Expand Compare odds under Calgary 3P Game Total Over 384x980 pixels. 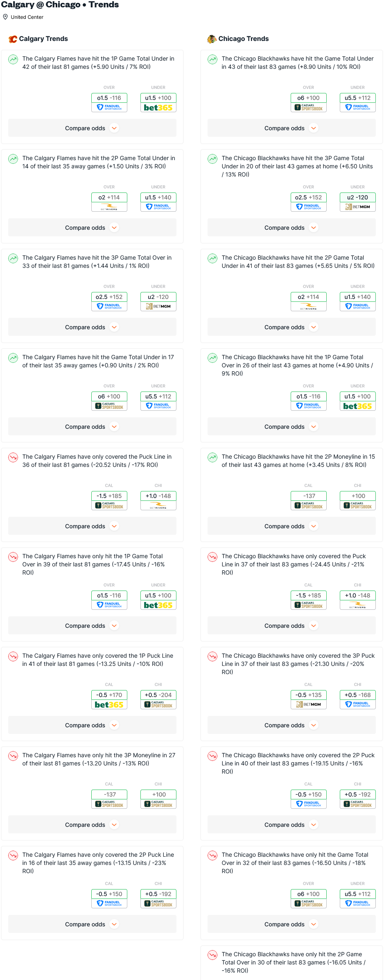pyautogui.click(x=92, y=327)
